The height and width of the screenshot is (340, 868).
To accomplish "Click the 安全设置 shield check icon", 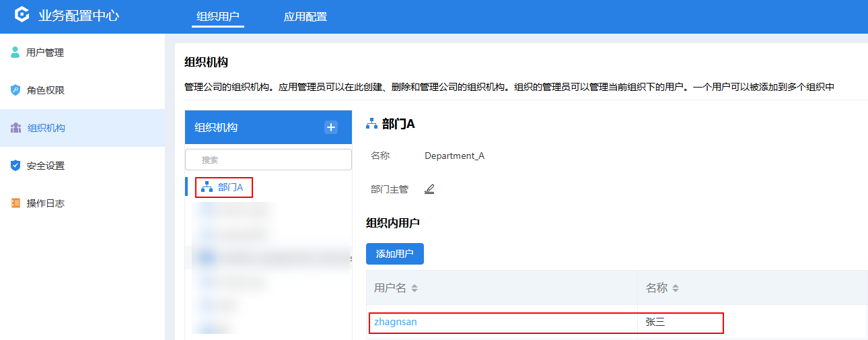I will click(x=15, y=166).
